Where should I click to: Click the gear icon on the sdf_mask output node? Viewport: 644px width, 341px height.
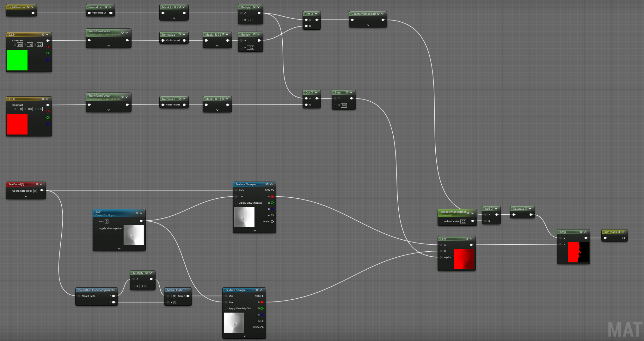[619, 231]
